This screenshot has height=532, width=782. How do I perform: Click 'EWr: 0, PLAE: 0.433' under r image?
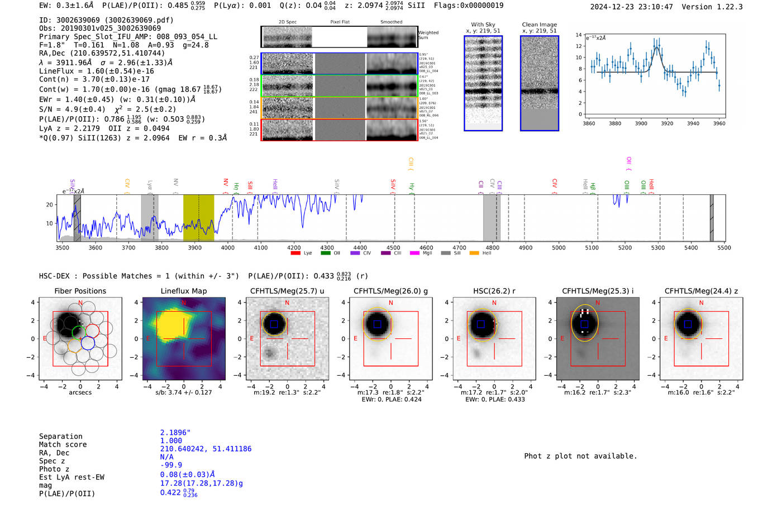tap(494, 400)
